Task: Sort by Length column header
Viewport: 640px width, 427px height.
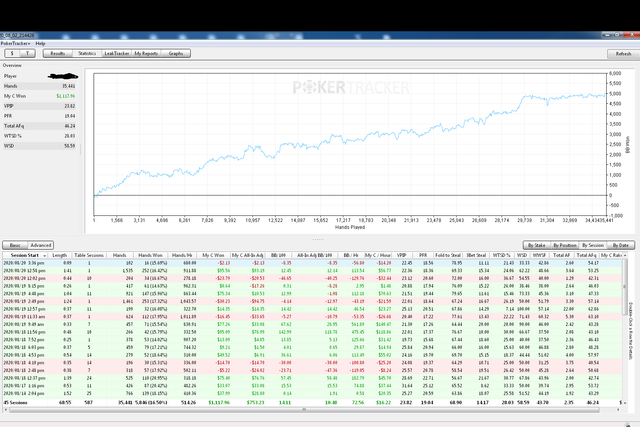Action: [x=60, y=255]
